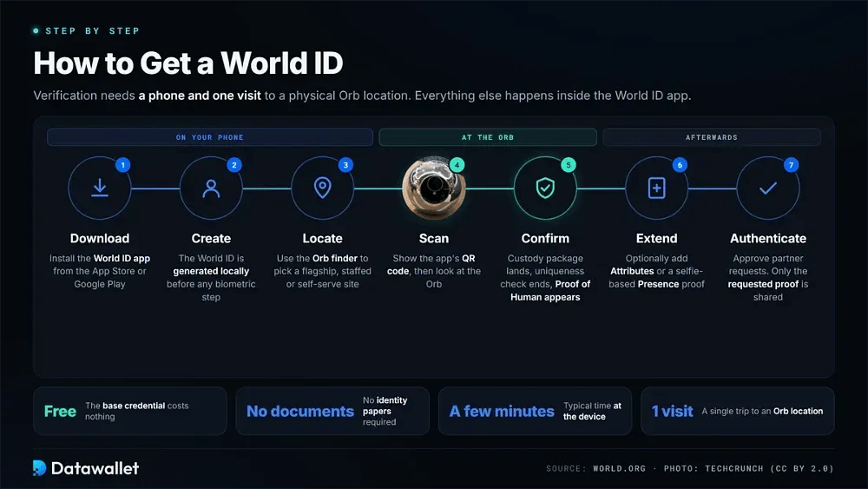
Task: Click the Locate map pin icon
Action: point(322,188)
